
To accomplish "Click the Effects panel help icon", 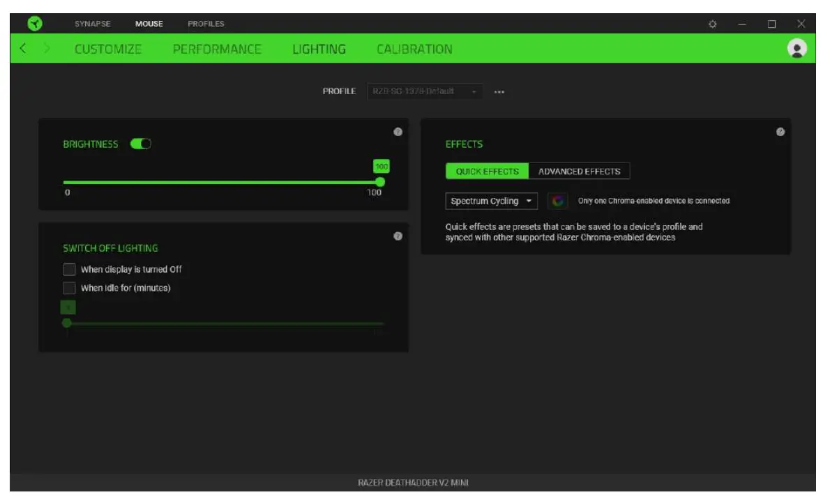I will tap(780, 132).
